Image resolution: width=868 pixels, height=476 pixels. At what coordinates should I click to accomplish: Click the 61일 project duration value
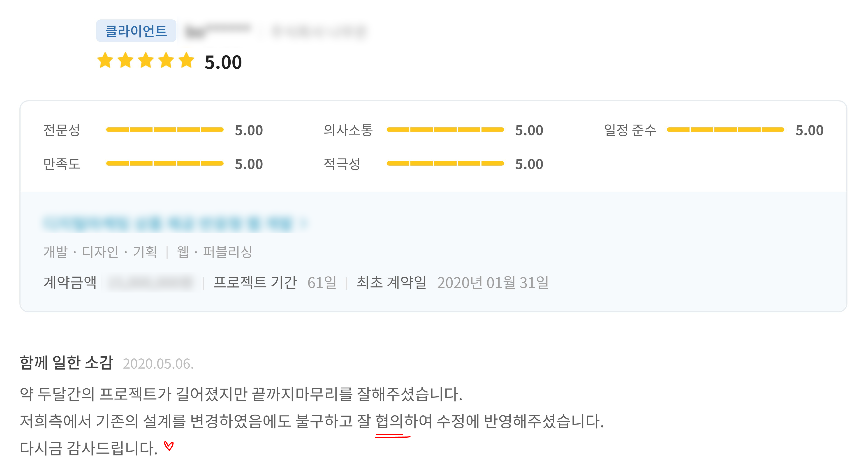click(322, 283)
